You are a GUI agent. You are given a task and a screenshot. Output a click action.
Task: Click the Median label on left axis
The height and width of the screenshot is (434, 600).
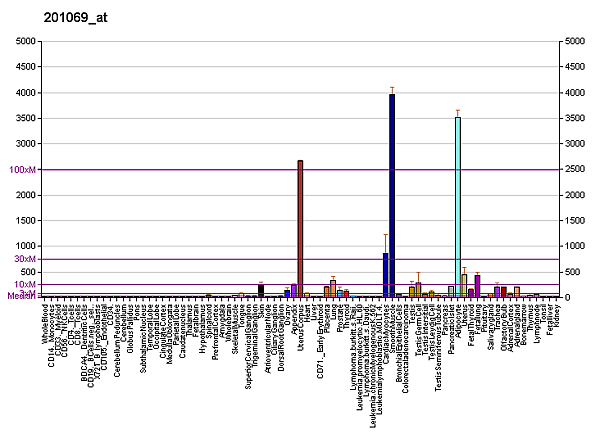pos(22,295)
